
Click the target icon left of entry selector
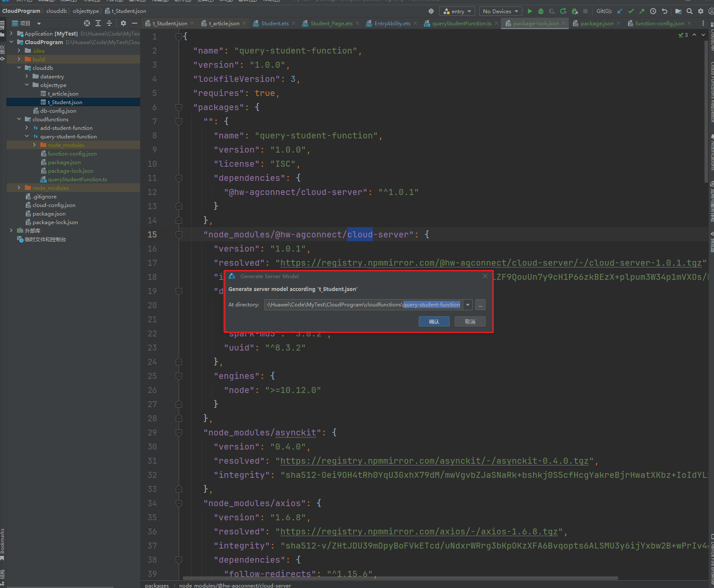[x=431, y=11]
